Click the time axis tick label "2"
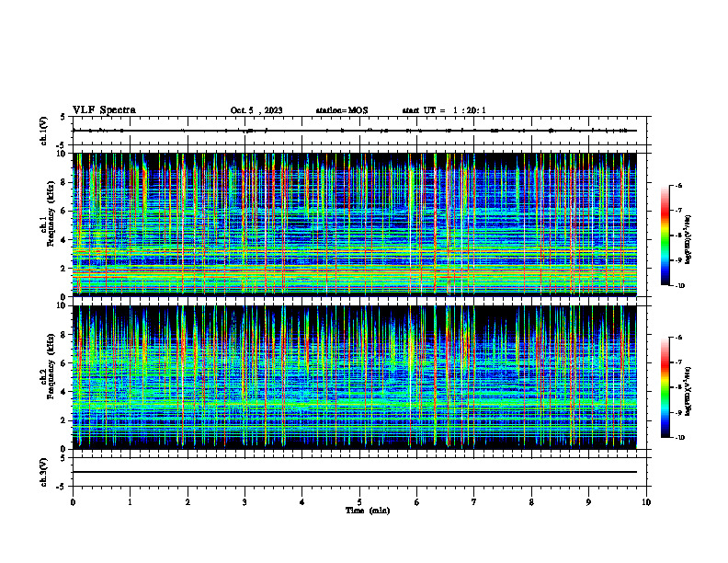Screen dimensions: 728x563 [188, 502]
